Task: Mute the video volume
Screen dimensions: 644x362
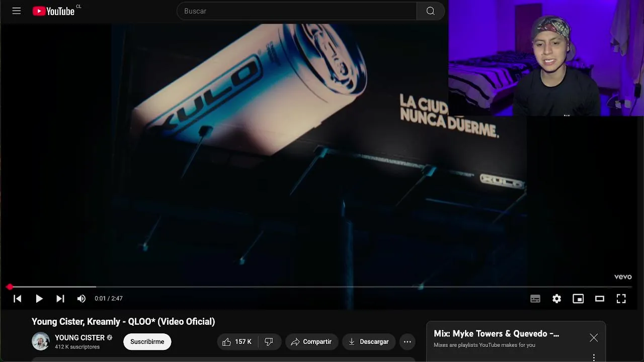Action: 82,299
